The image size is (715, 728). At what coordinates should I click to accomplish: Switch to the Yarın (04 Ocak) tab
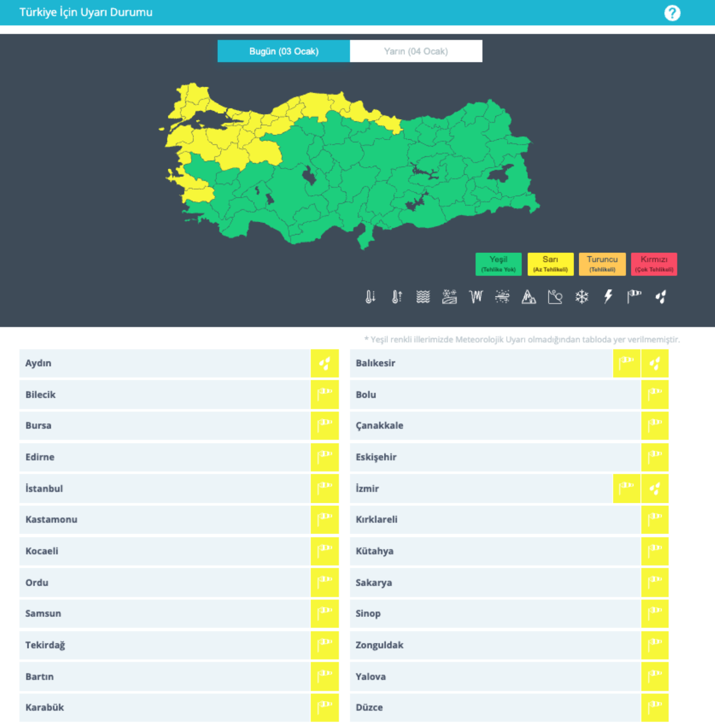coord(416,51)
